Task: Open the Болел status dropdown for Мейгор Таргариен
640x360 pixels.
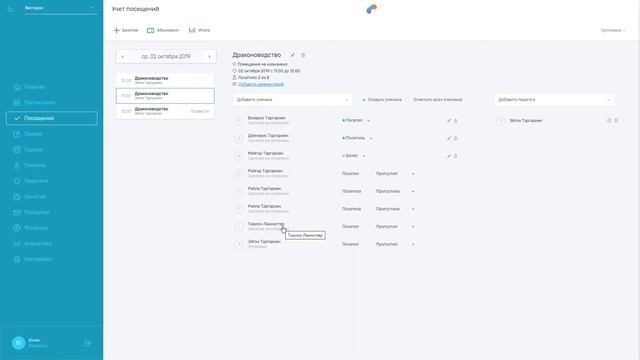Action: point(353,156)
